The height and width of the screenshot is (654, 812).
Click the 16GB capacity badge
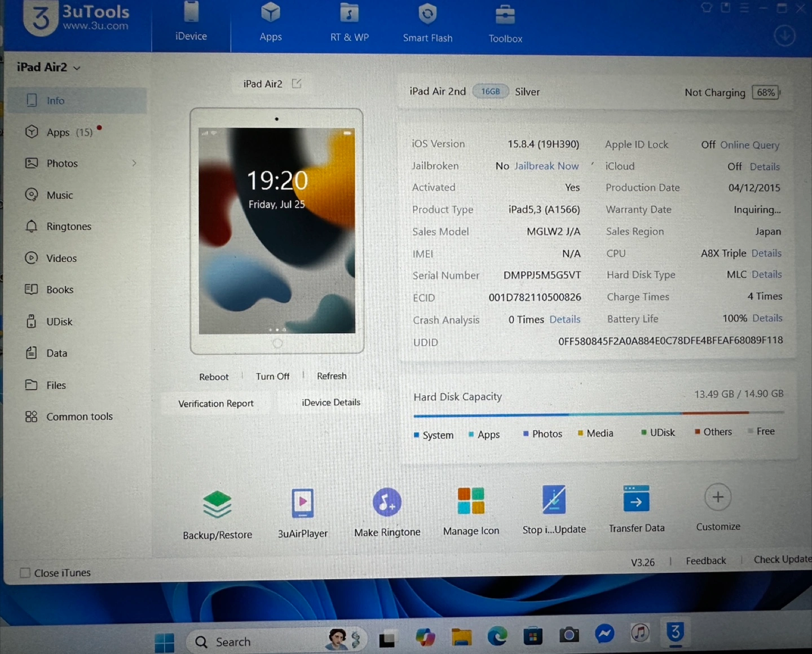(490, 91)
